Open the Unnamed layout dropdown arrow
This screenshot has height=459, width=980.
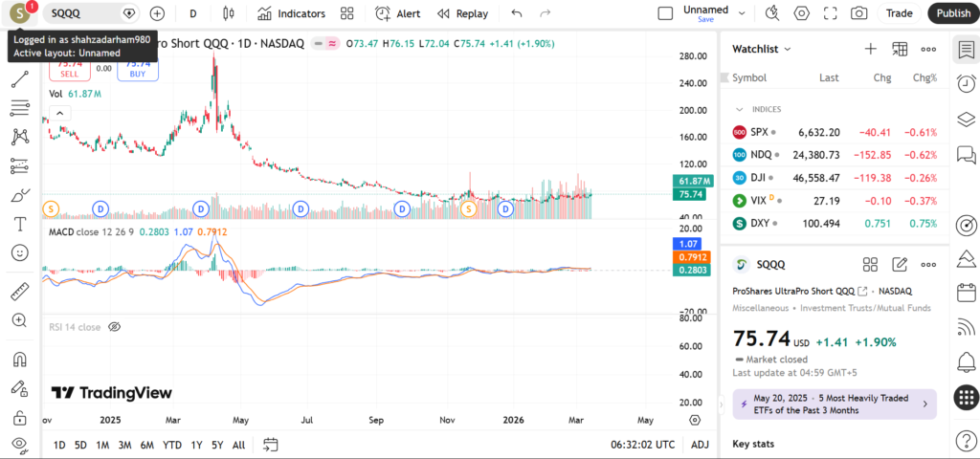742,13
